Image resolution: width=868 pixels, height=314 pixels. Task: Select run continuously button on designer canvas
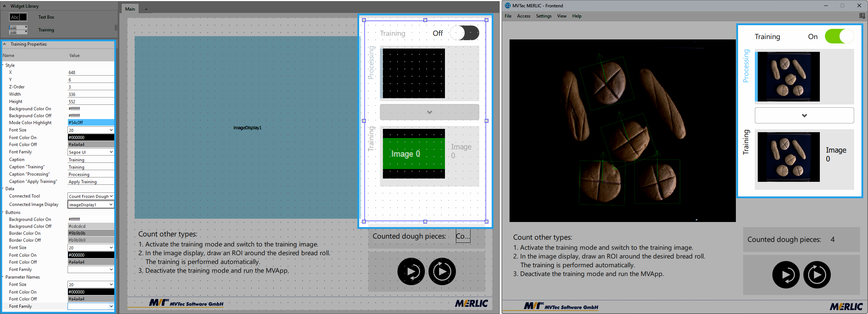click(x=442, y=272)
